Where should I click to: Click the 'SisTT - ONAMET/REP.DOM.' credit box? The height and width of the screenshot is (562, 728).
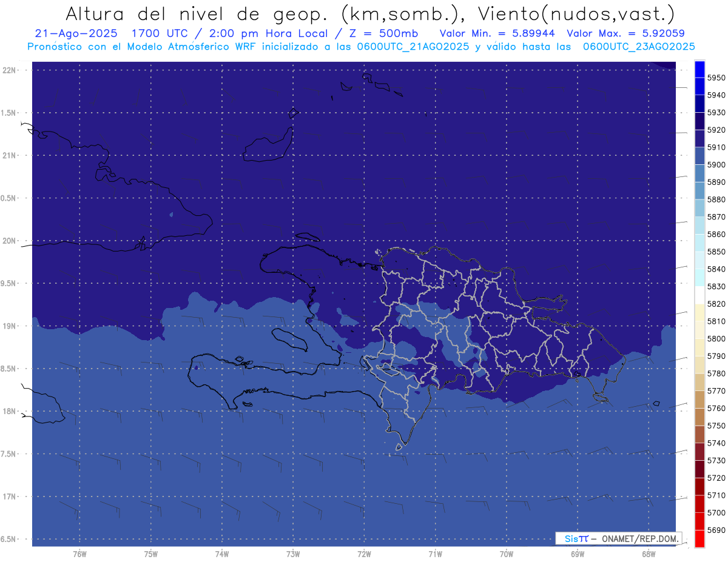(x=619, y=538)
